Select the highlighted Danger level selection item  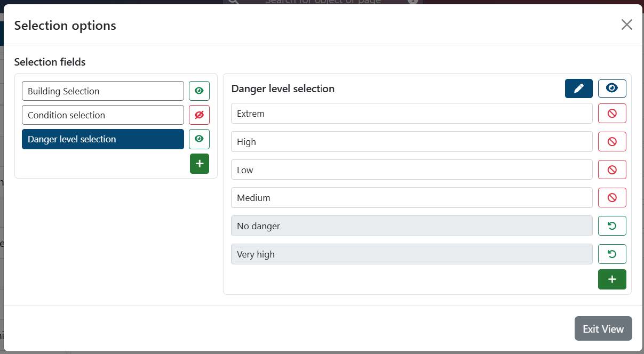tap(102, 139)
